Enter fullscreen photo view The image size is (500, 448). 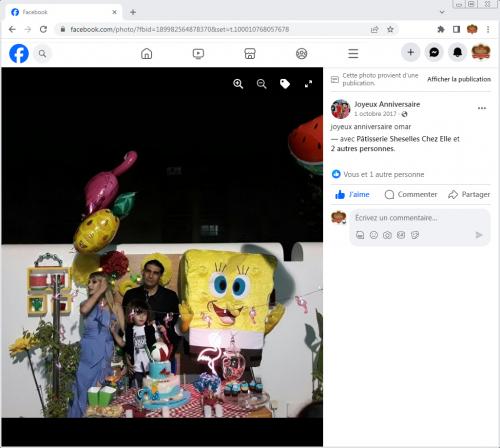click(x=308, y=84)
